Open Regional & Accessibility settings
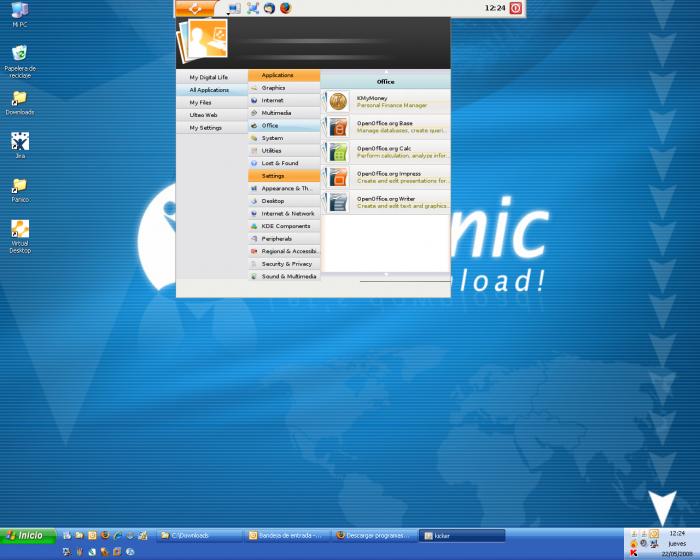This screenshot has width=700, height=560. tap(284, 251)
